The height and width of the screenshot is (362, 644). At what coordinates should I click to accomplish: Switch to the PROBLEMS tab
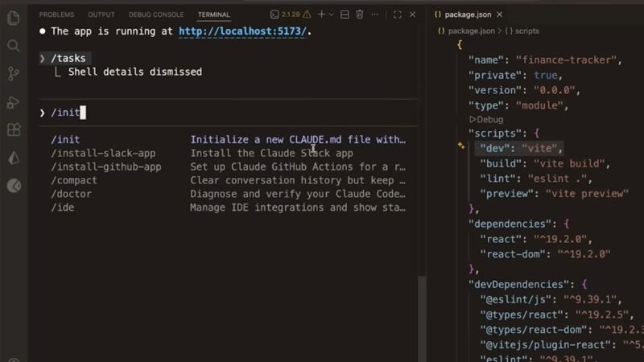[56, 14]
